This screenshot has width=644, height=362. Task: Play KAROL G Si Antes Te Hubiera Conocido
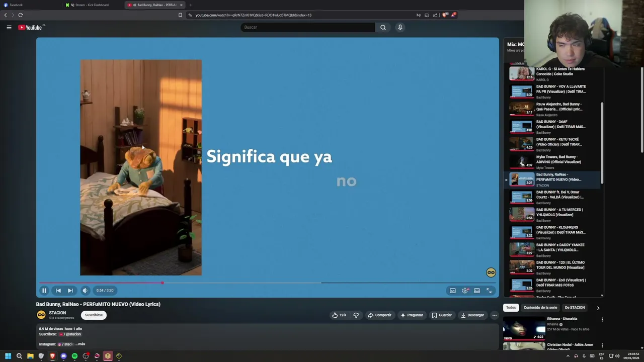553,73
